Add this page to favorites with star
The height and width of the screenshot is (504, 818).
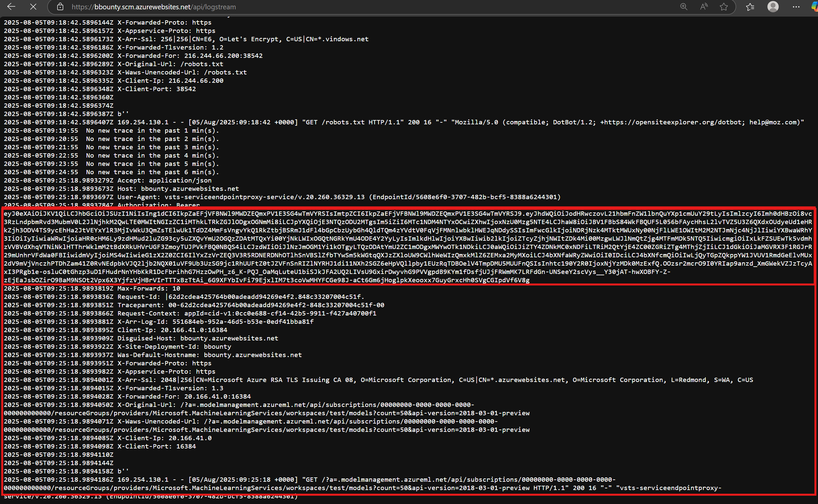(723, 7)
